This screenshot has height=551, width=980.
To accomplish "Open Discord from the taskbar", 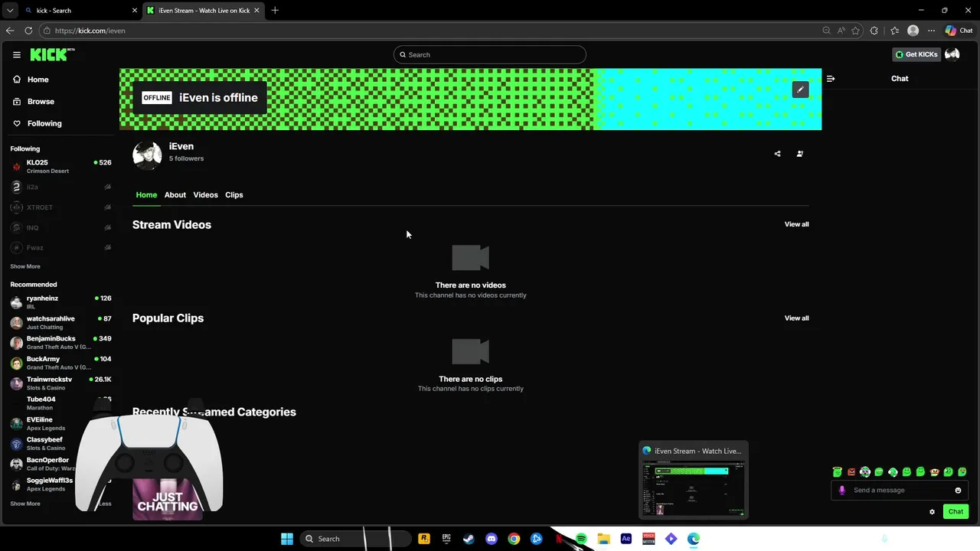I will click(x=492, y=539).
